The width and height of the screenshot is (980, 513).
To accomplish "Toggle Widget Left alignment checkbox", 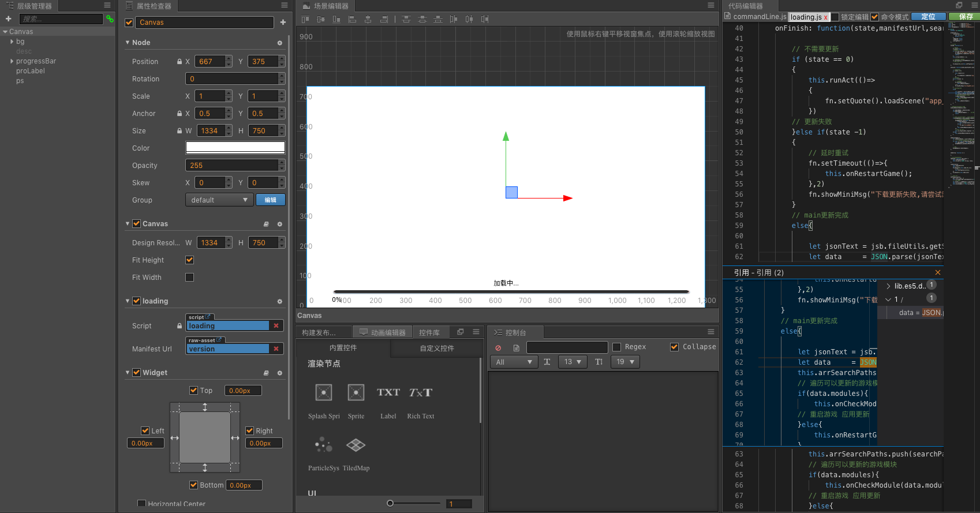I will pyautogui.click(x=145, y=430).
